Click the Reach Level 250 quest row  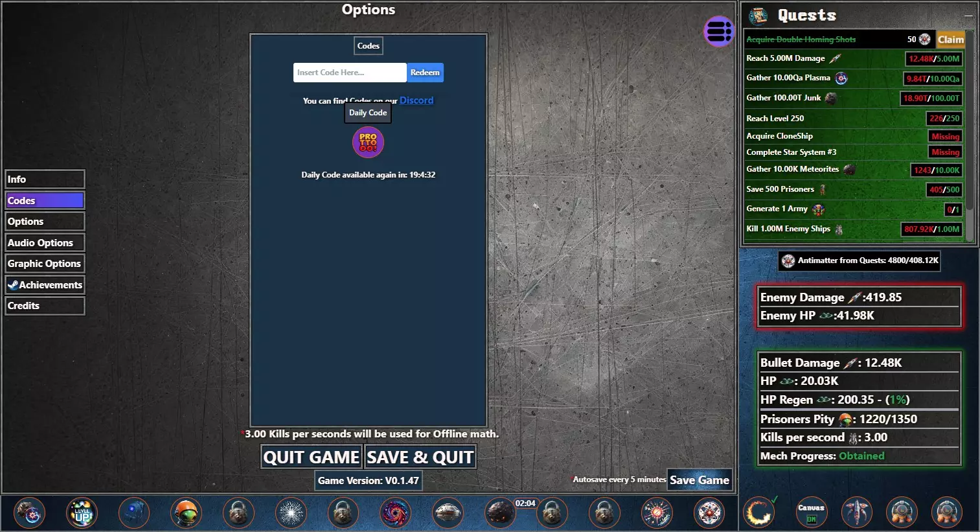[854, 119]
